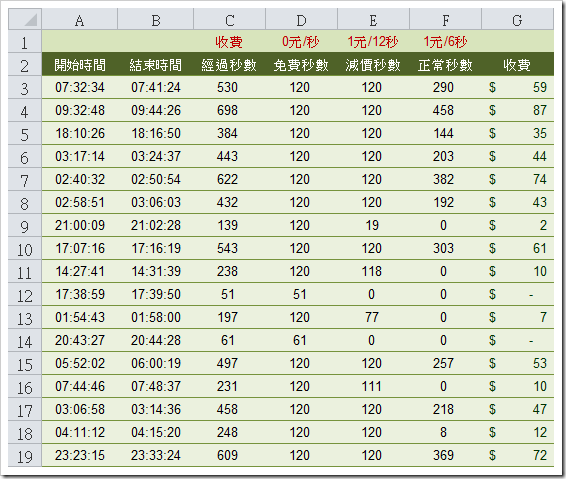Viewport: 566px width, 479px height.
Task: Select elapsed seconds cell 698
Action: point(230,110)
